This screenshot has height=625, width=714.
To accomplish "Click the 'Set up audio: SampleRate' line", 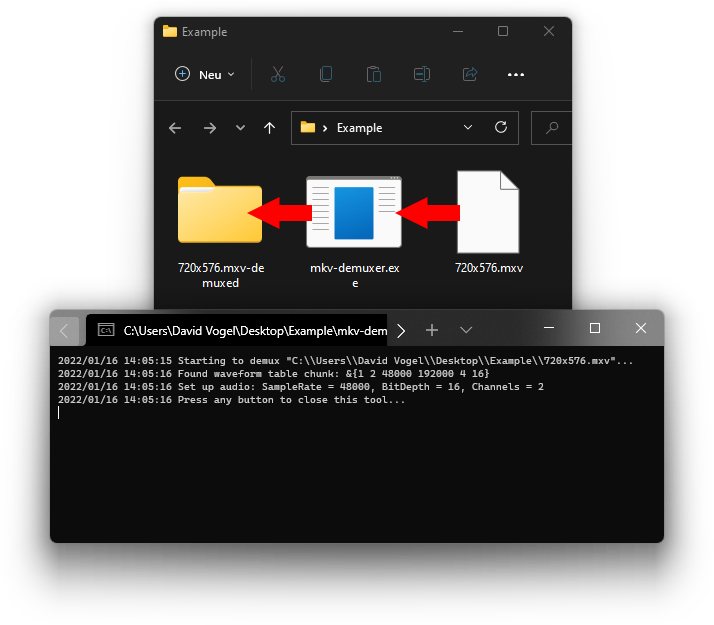I will (x=301, y=387).
